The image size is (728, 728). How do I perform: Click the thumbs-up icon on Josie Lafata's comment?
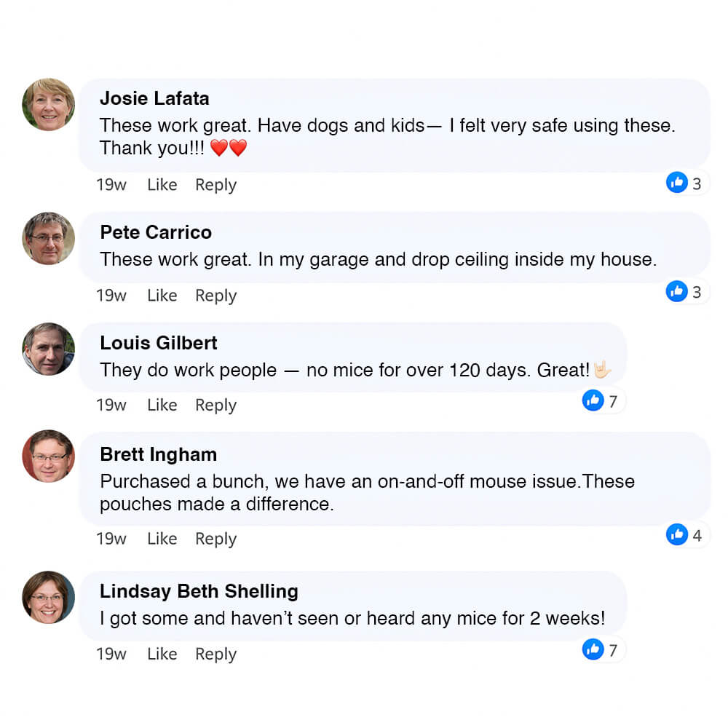tap(677, 183)
